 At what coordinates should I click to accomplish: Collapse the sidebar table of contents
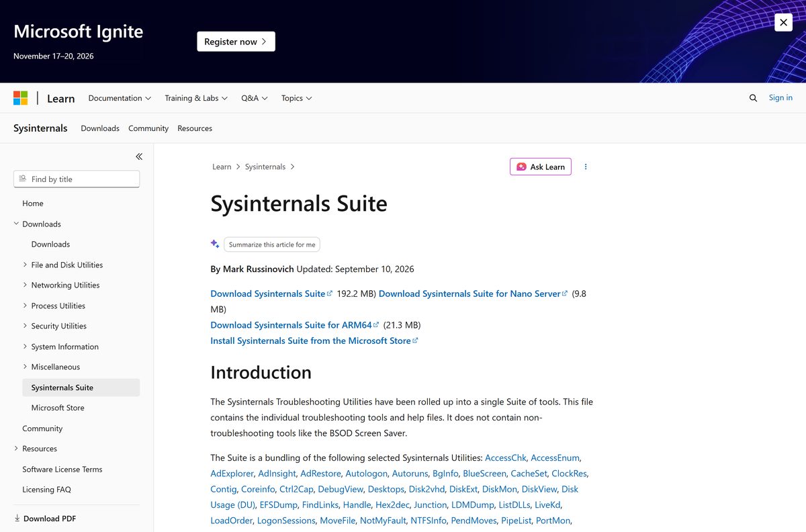click(139, 157)
